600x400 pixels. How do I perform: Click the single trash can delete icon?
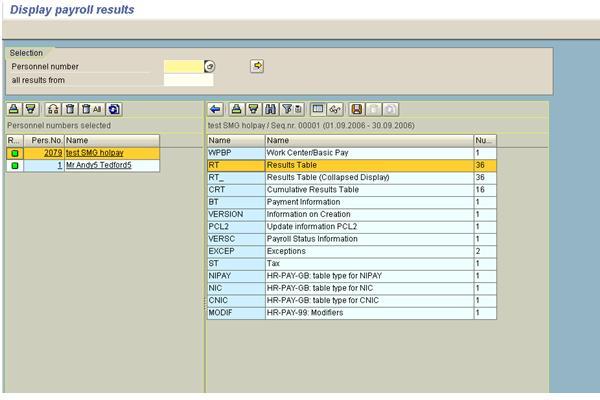(x=70, y=109)
